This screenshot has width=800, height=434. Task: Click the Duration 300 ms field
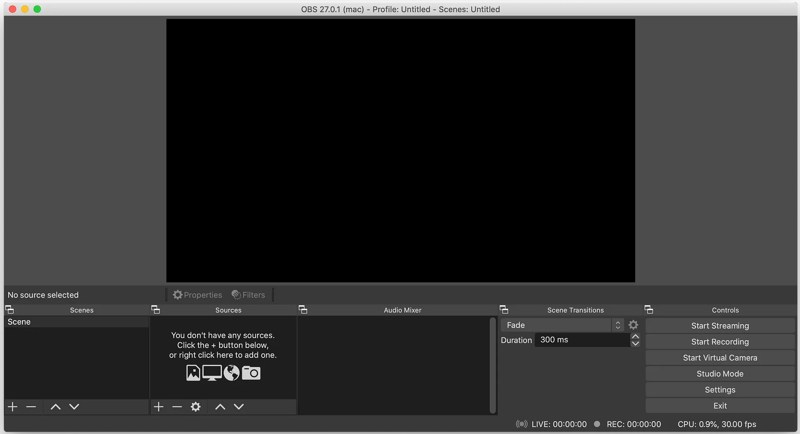pos(580,340)
